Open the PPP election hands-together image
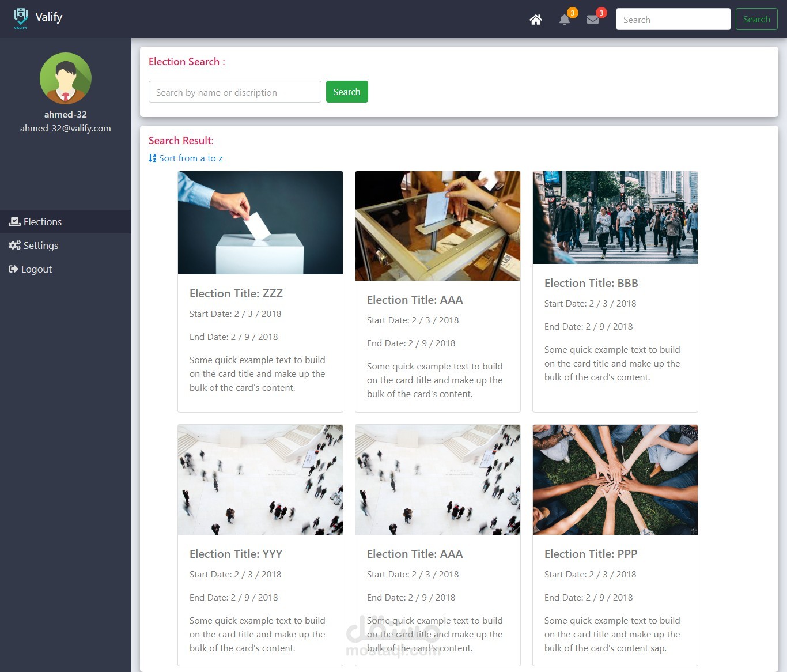This screenshot has width=787, height=672. (615, 480)
